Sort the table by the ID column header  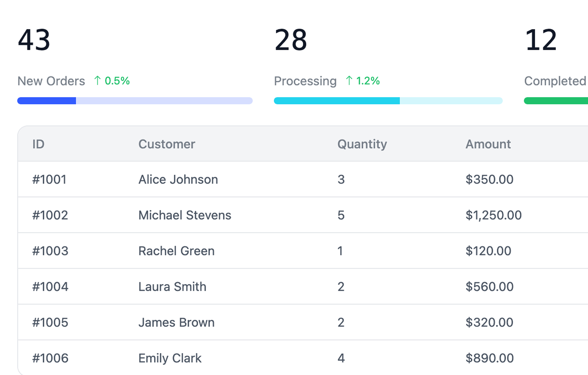38,144
